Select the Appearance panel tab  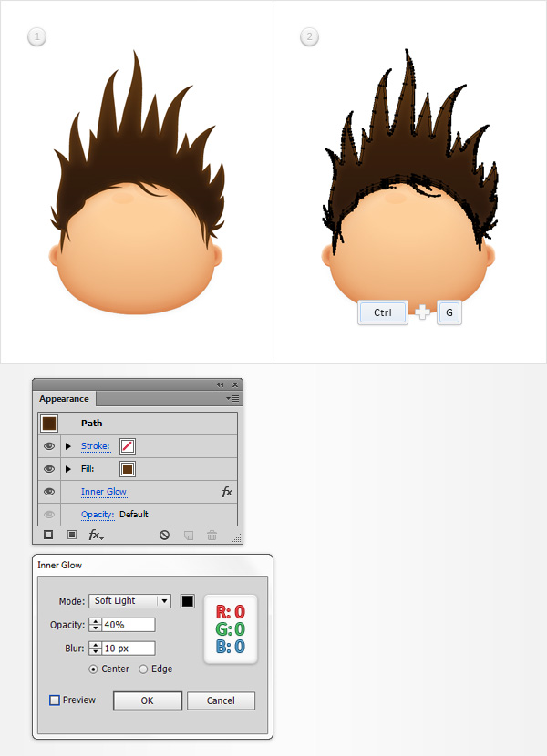(x=64, y=399)
